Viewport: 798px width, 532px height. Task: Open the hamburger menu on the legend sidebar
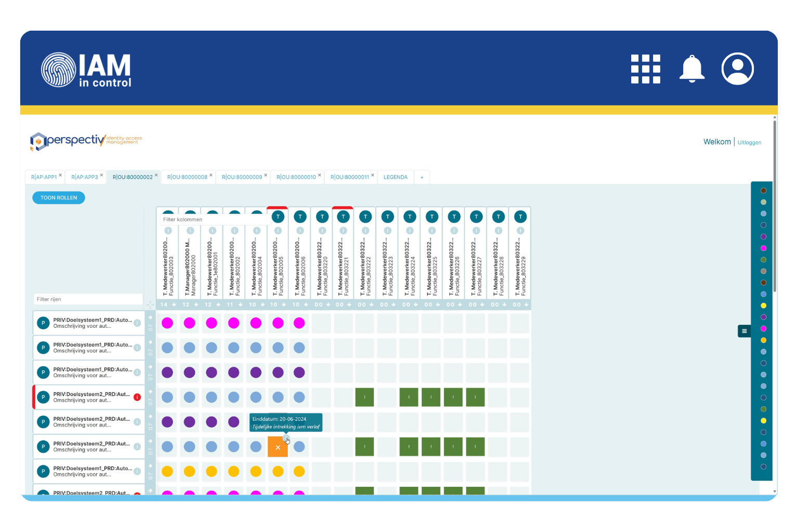tap(744, 331)
